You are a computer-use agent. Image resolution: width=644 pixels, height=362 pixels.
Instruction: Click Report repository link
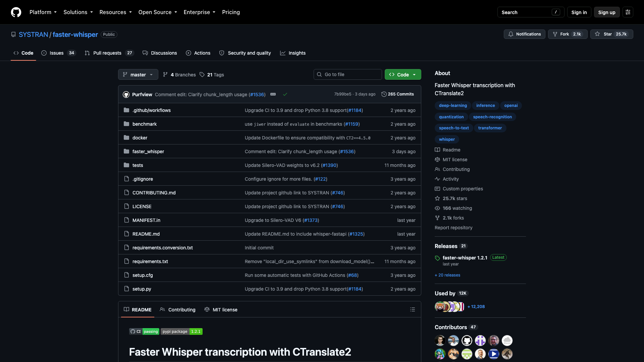(453, 228)
